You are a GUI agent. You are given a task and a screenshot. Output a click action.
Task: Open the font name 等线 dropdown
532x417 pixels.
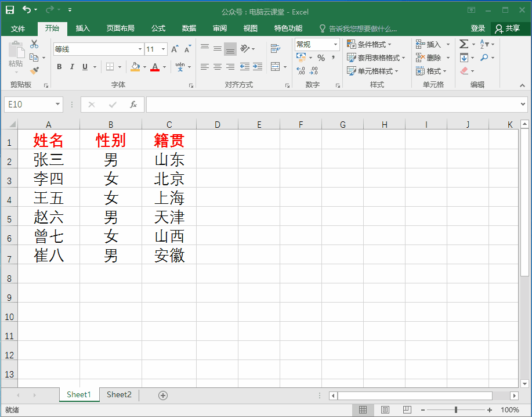pos(140,49)
